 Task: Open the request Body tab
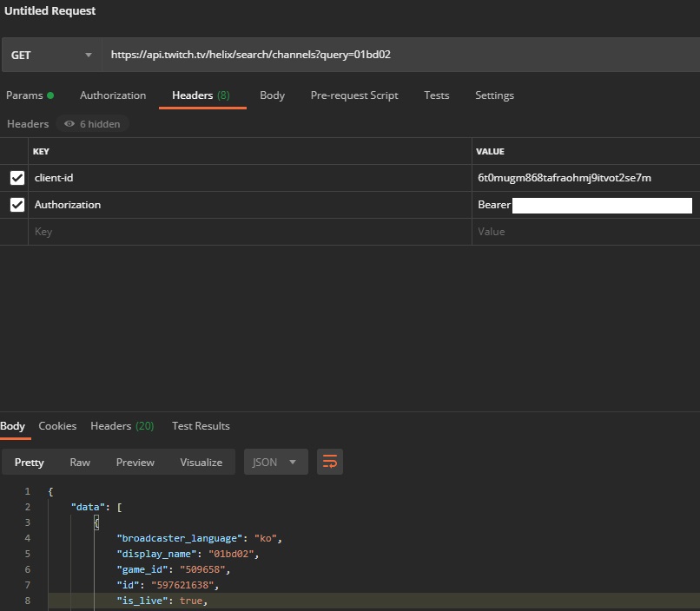click(273, 95)
